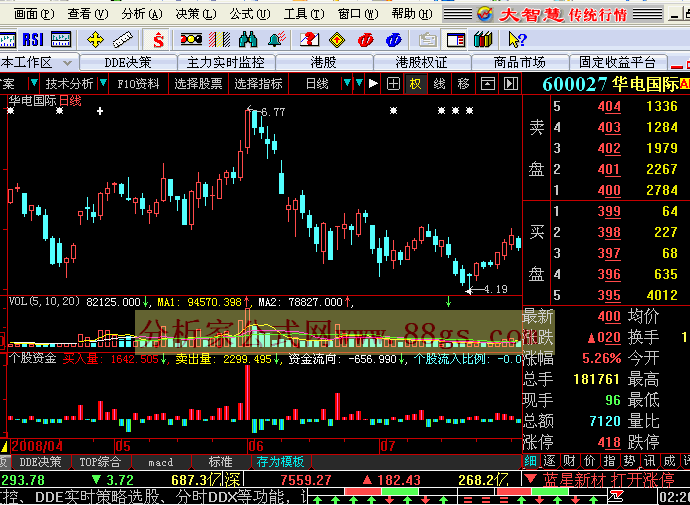Open the 窗口(W) menu

pos(358,14)
